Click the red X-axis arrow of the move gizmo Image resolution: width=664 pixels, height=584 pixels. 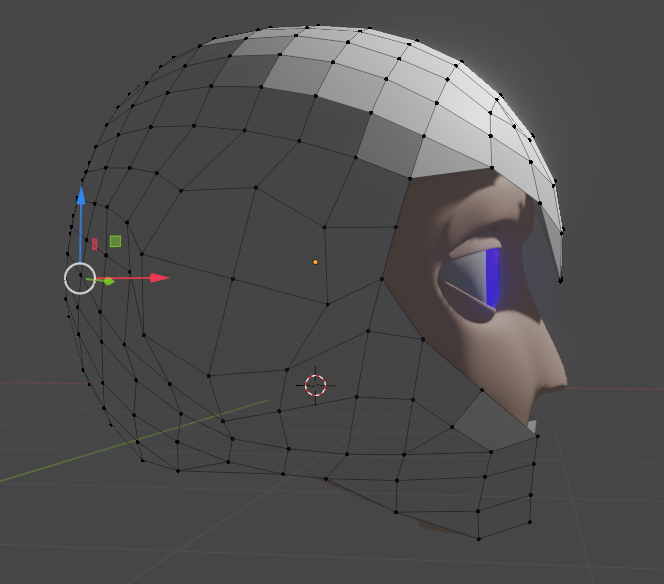160,278
